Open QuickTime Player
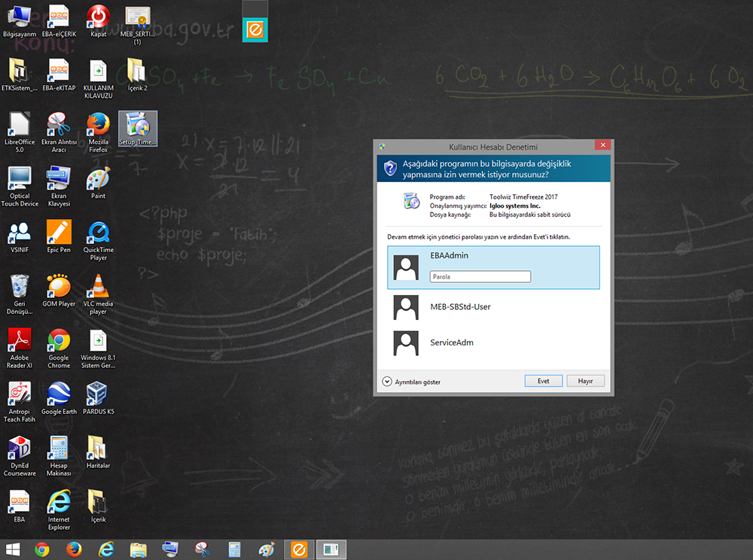This screenshot has height=560, width=753. [x=98, y=240]
